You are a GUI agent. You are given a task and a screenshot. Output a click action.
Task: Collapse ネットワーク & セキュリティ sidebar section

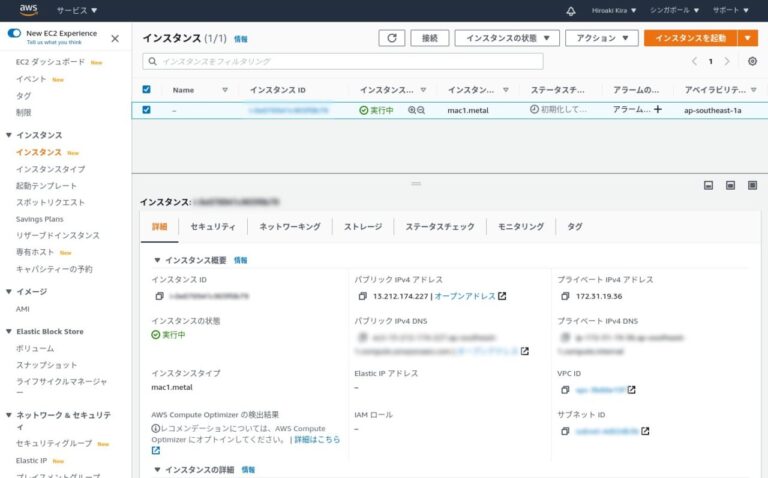click(x=8, y=415)
